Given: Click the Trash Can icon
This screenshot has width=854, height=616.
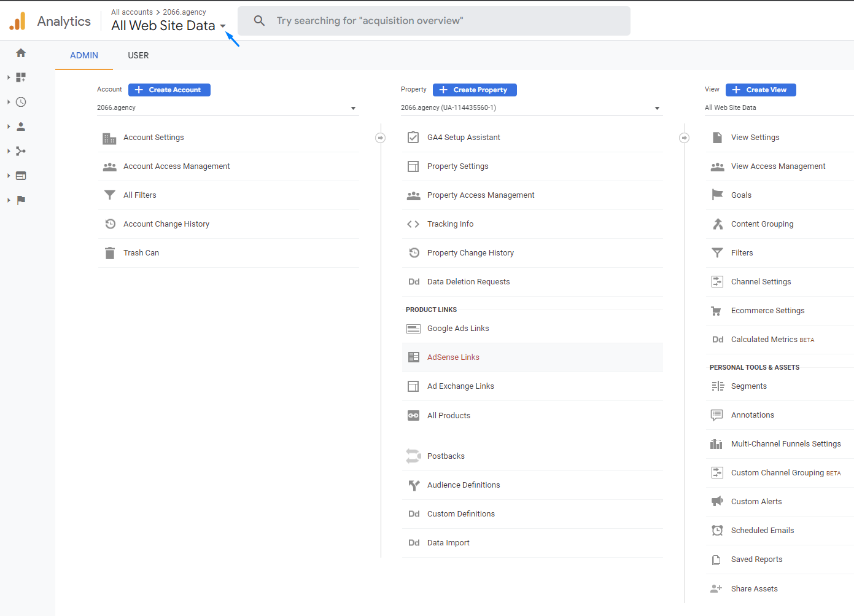Looking at the screenshot, I should (110, 253).
